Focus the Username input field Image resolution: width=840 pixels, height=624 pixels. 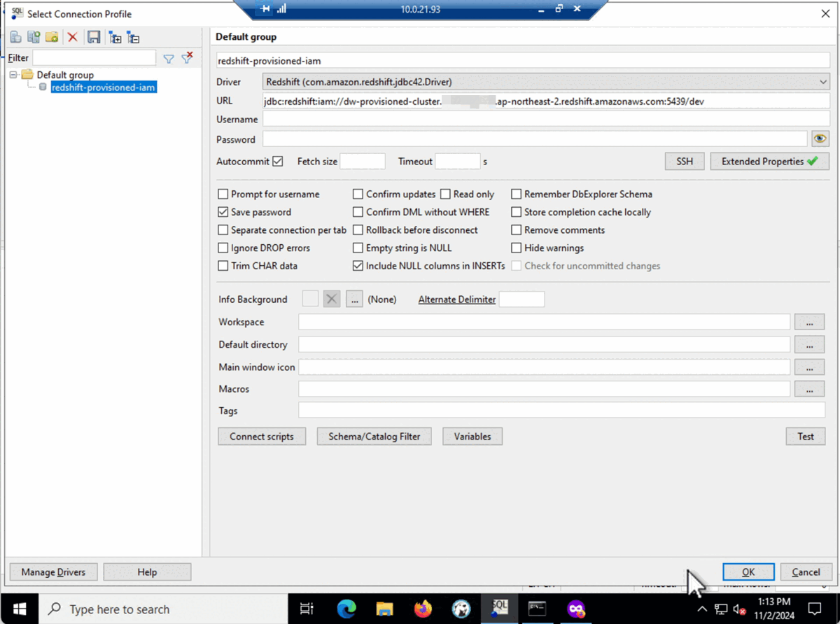tap(546, 120)
